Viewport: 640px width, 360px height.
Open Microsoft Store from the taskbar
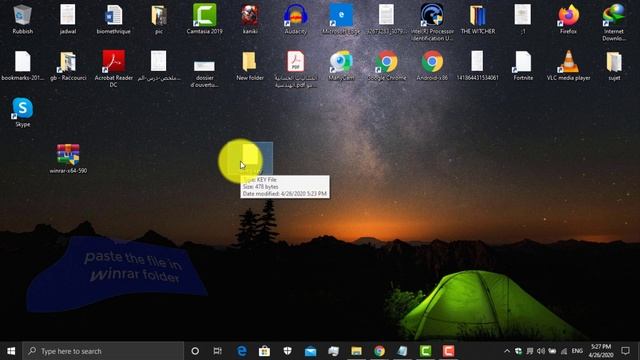(264, 351)
